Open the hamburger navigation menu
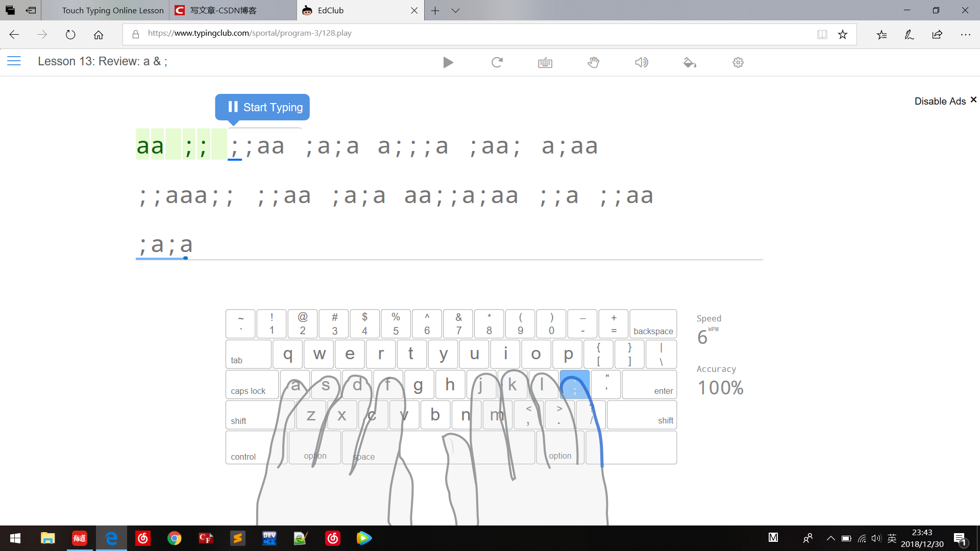 click(14, 61)
